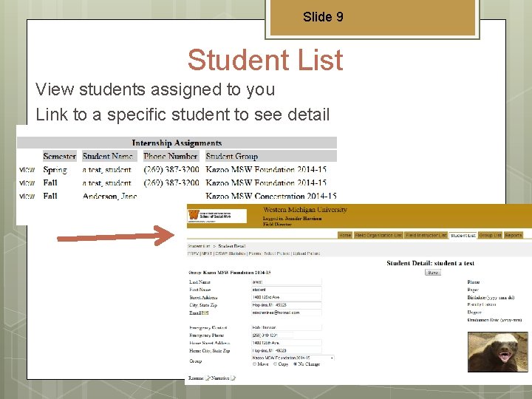Click the NEXT link
532x399 pixels.
coord(207,253)
